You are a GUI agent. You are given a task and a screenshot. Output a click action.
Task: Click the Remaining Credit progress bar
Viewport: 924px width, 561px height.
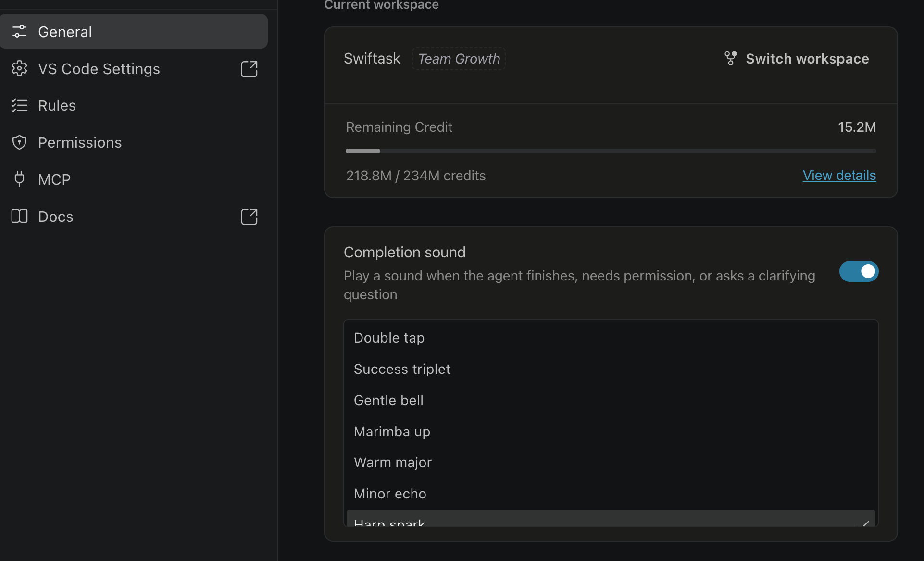pyautogui.click(x=611, y=151)
